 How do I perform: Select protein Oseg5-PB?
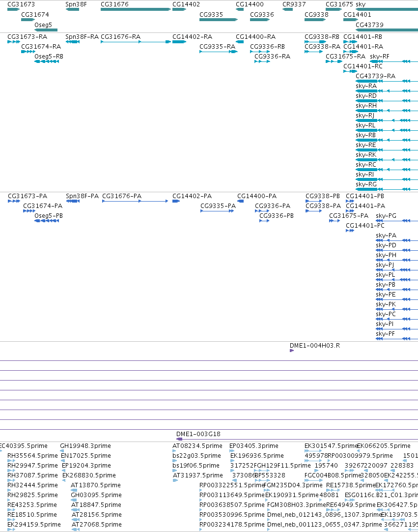click(x=49, y=216)
